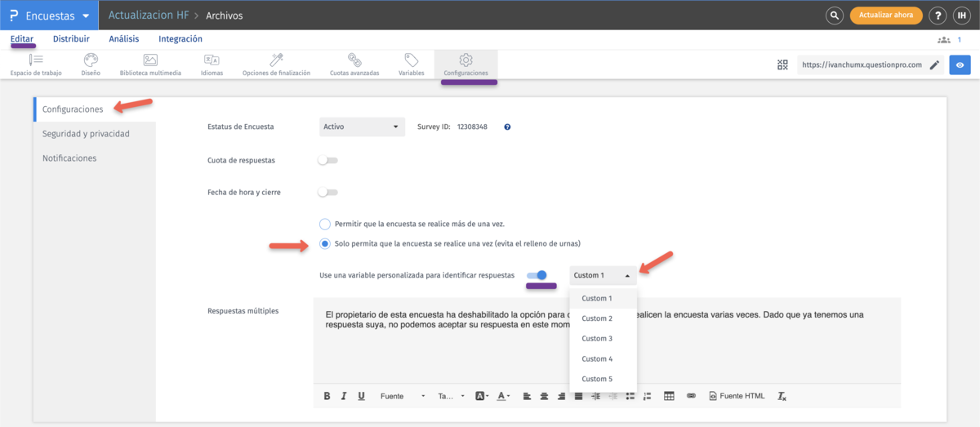The height and width of the screenshot is (427, 980).
Task: Switch to the Integración tab
Action: [x=180, y=38]
